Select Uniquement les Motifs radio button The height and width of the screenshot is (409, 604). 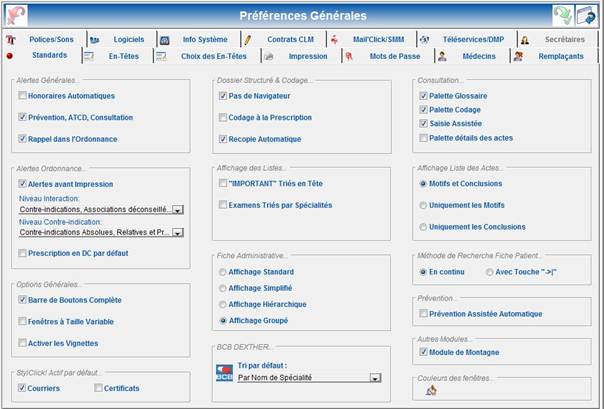point(423,205)
